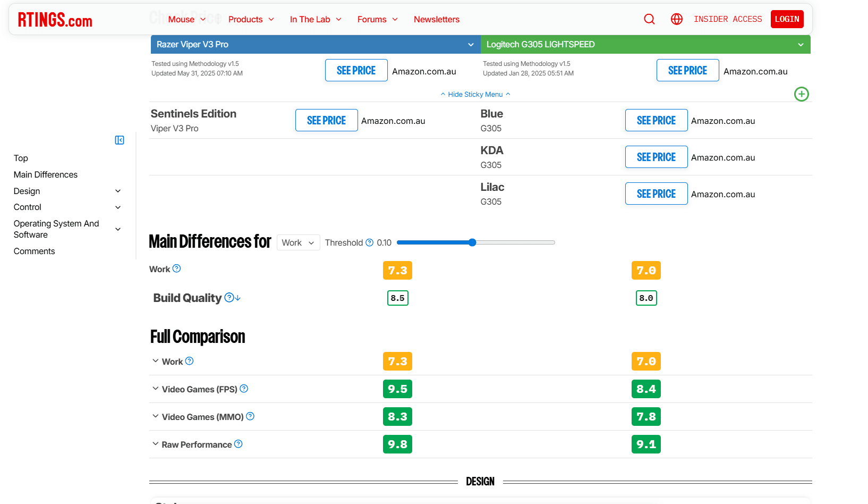This screenshot has height=504, width=868.
Task: Jump to Top in sidebar
Action: 21,158
